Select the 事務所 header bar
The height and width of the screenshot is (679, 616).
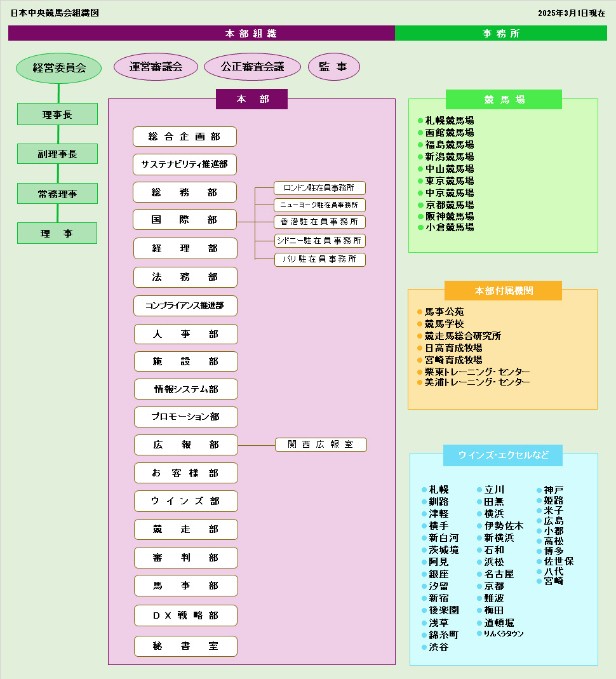coord(501,33)
